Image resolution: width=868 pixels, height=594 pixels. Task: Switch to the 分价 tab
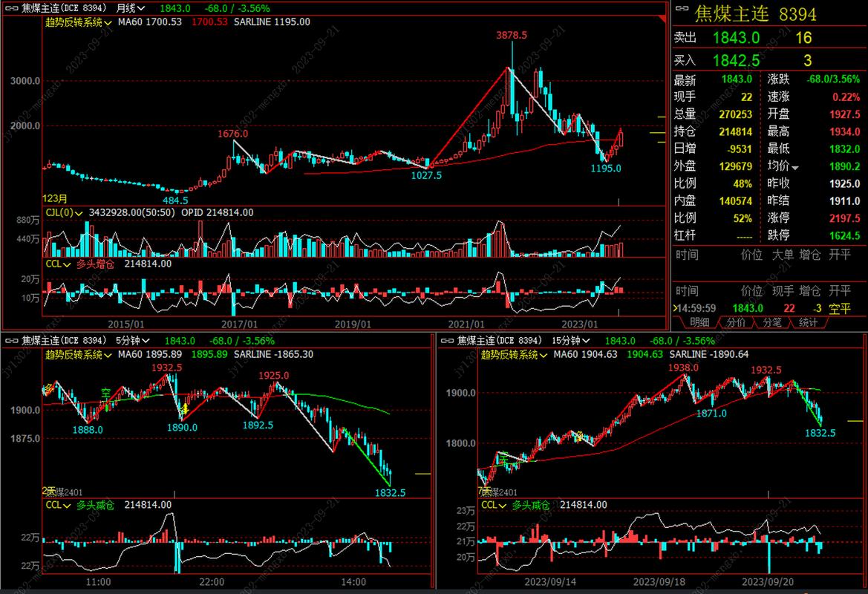pyautogui.click(x=736, y=322)
